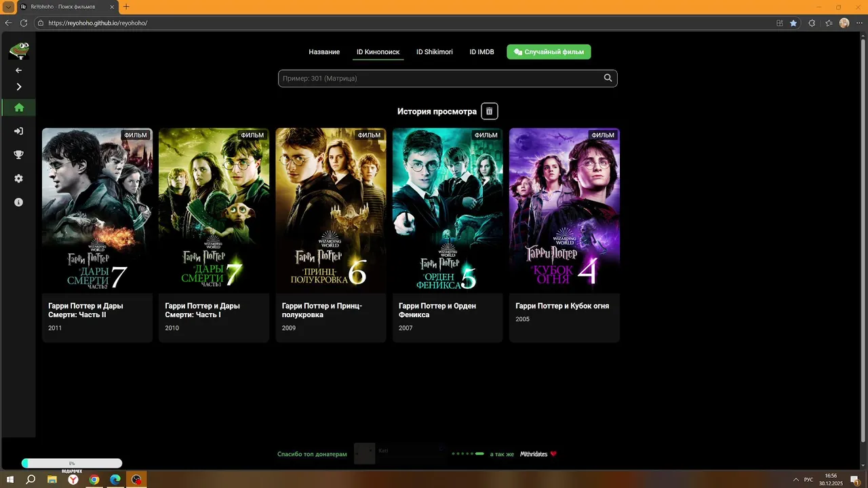868x488 pixels.
Task: Click the year 2011 on first card
Action: coord(55,328)
